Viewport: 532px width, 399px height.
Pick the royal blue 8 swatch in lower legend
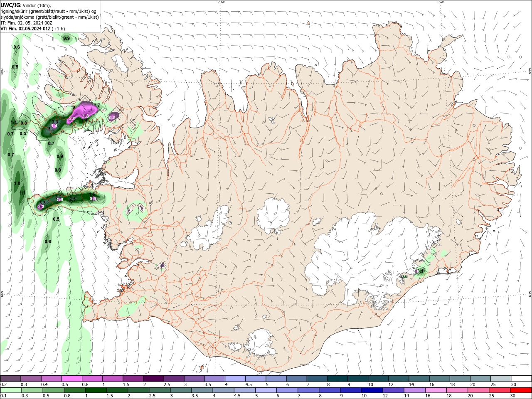click(x=329, y=390)
